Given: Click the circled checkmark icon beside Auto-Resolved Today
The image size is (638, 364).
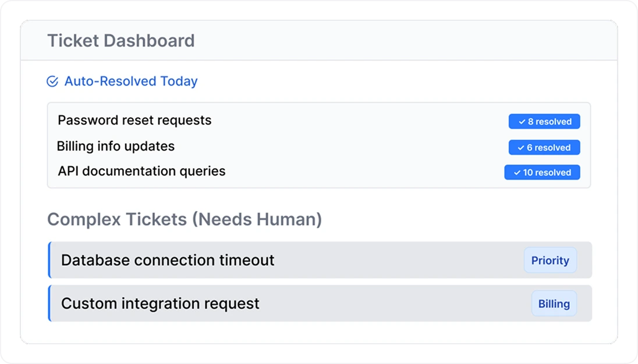Looking at the screenshot, I should [51, 81].
